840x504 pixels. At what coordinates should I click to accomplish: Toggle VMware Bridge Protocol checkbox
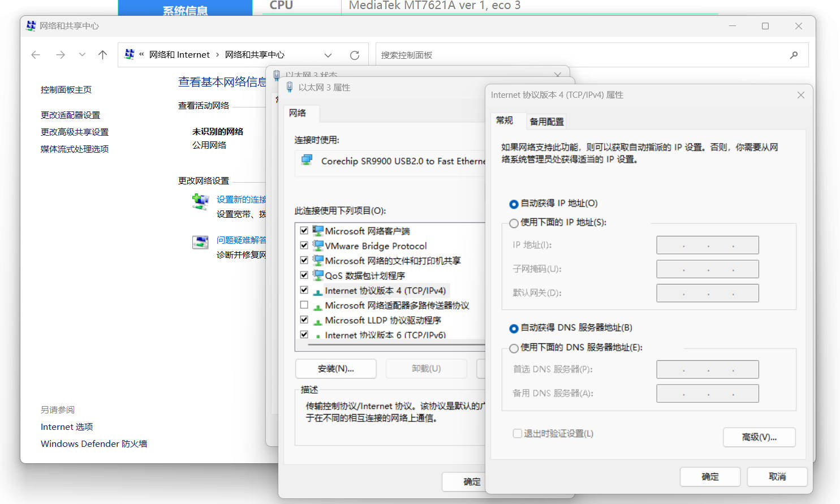coord(304,245)
